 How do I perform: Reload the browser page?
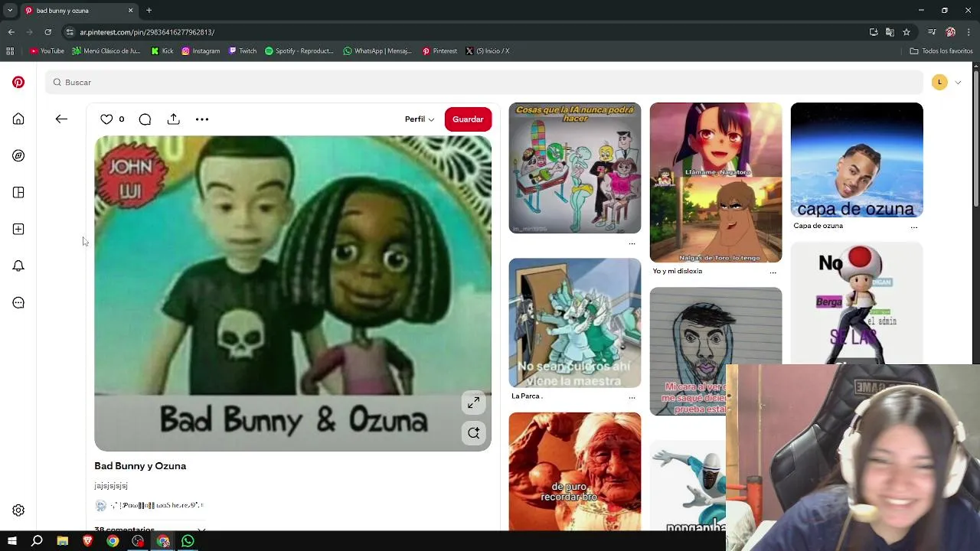pos(47,32)
